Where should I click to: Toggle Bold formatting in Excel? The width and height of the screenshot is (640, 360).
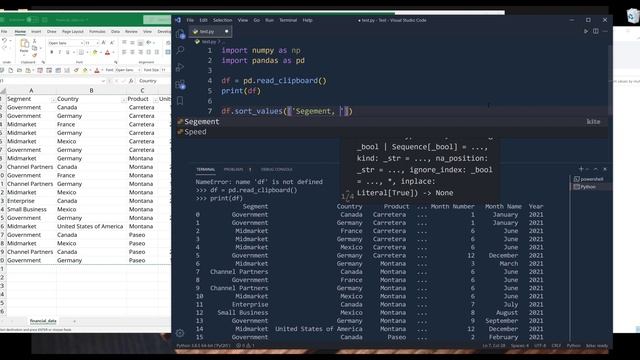point(51,52)
